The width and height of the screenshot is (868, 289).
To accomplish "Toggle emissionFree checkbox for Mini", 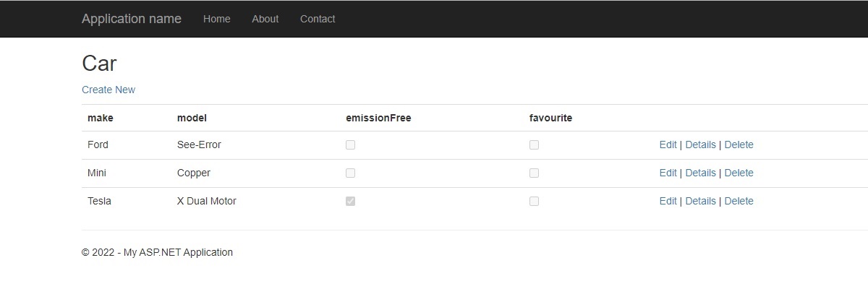I will pyautogui.click(x=351, y=173).
